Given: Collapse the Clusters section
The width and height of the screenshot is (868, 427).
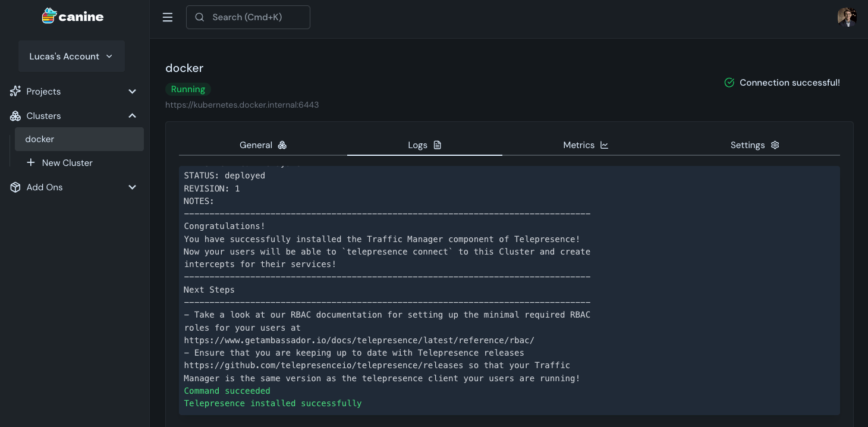Looking at the screenshot, I should [132, 115].
